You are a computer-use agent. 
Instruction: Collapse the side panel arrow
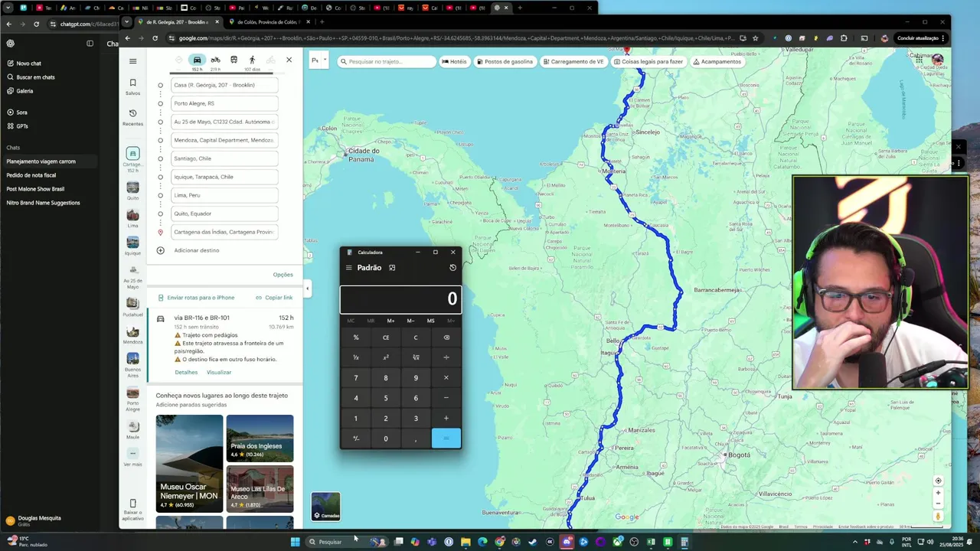click(307, 289)
